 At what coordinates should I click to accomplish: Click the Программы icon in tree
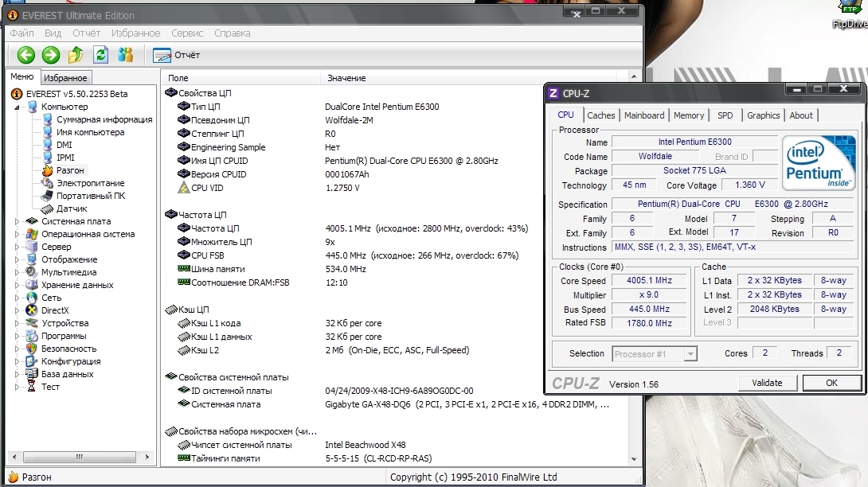[x=32, y=336]
